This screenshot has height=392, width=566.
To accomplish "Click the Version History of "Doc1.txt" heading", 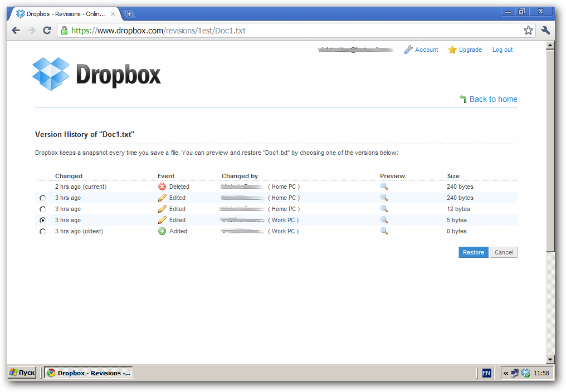I will pyautogui.click(x=85, y=134).
